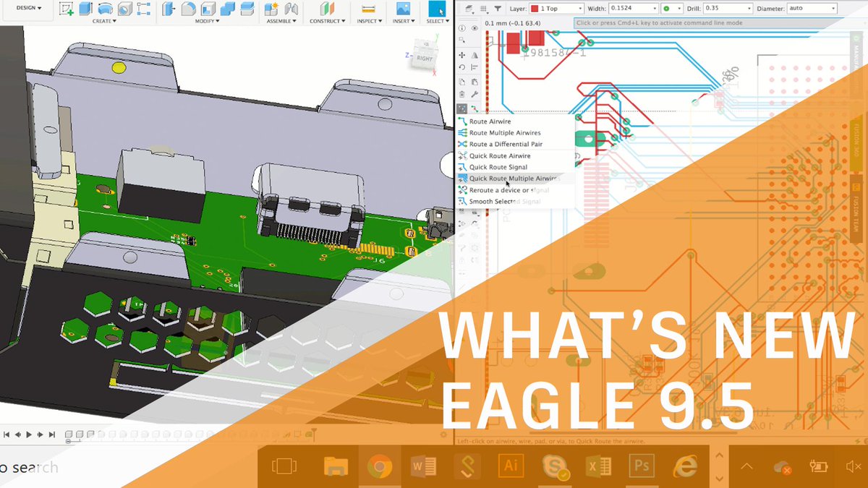Expand the CREATE menu
Image resolution: width=868 pixels, height=488 pixels.
pos(105,21)
